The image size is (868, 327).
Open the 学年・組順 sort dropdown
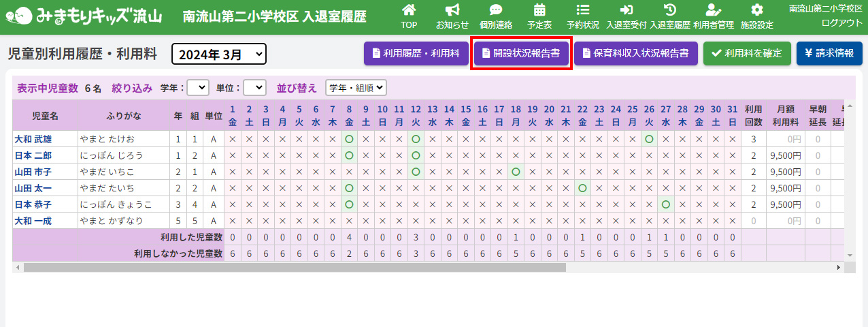[x=356, y=88]
